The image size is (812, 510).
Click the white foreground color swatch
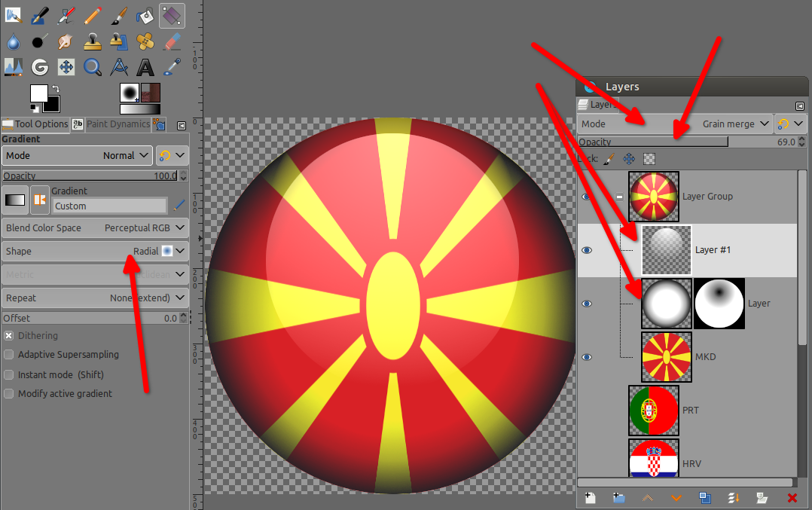pyautogui.click(x=38, y=93)
